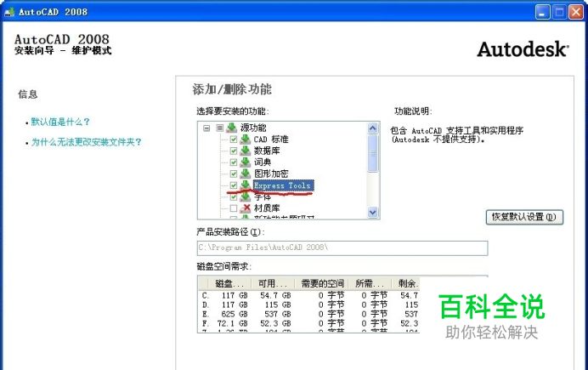Uncheck the 字体 checkbox
This screenshot has width=588, height=370.
pyautogui.click(x=234, y=196)
